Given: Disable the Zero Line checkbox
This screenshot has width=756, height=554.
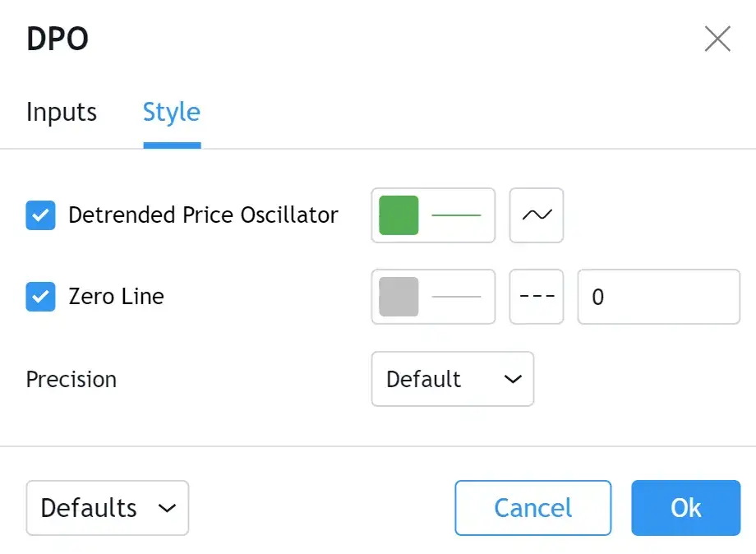Looking at the screenshot, I should tap(40, 297).
